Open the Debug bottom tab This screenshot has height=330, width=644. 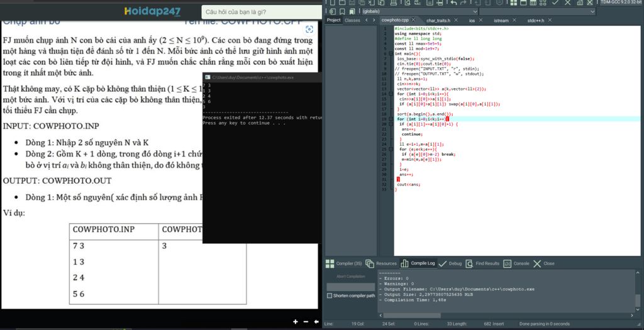tap(450, 263)
